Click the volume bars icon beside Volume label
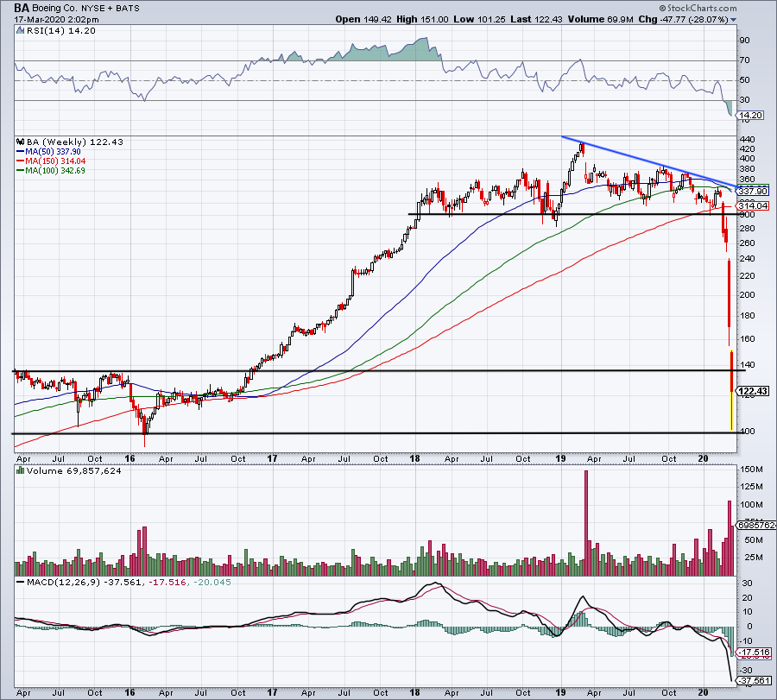This screenshot has width=777, height=700. (x=21, y=470)
